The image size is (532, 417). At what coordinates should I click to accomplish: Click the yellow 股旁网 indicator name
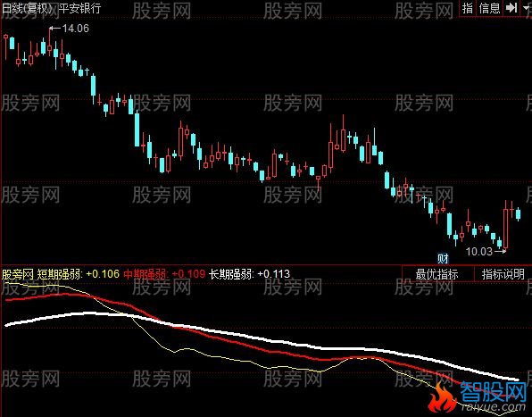(x=18, y=274)
